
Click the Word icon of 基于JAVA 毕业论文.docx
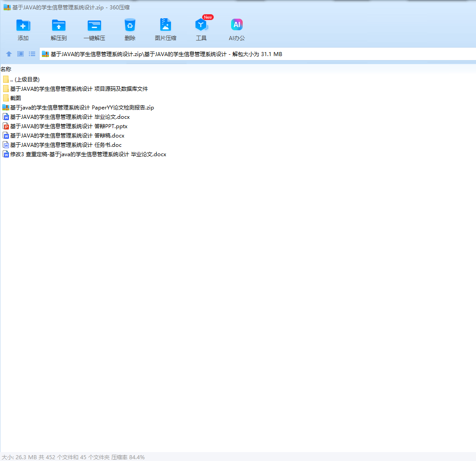tap(6, 117)
